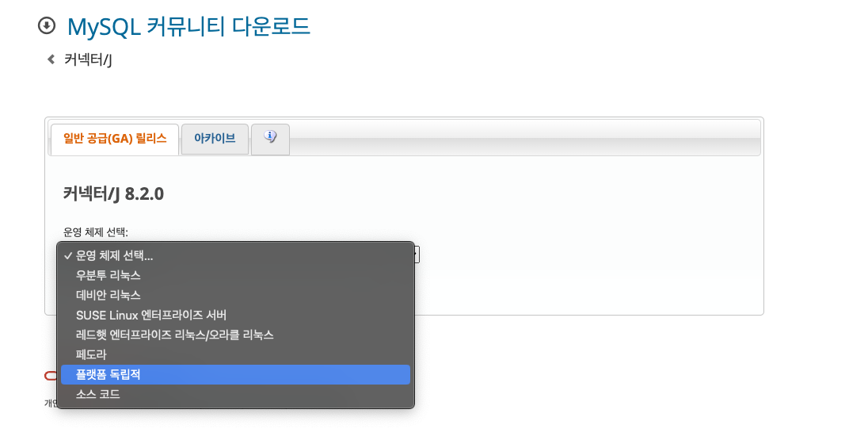Screen dimensions: 868x444
Task: Switch to the 아카이브 tab
Action: point(215,139)
